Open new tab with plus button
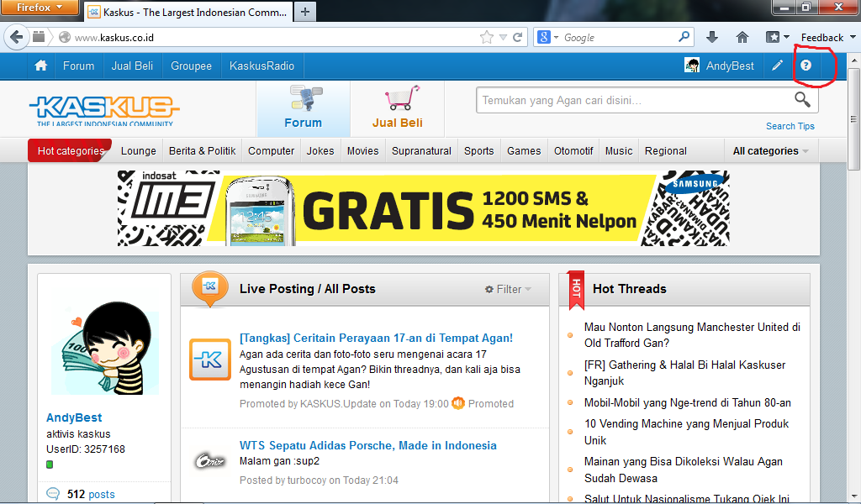861x504 pixels. tap(305, 12)
